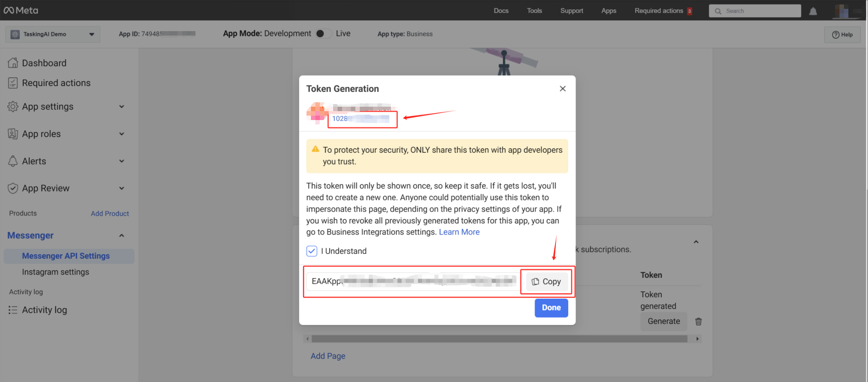This screenshot has width=868, height=382.
Task: Open the TaskingAI Demo app dropdown
Action: tap(53, 34)
